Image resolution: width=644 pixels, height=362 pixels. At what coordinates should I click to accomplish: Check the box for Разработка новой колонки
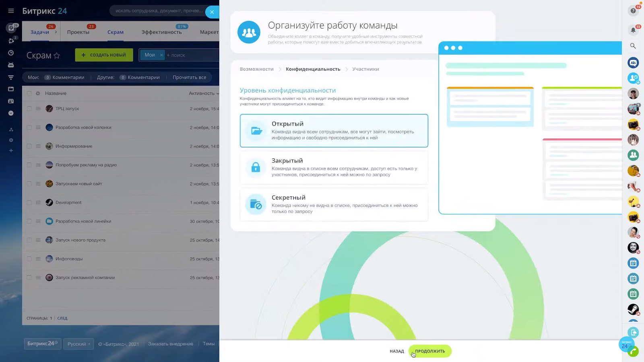29,128
